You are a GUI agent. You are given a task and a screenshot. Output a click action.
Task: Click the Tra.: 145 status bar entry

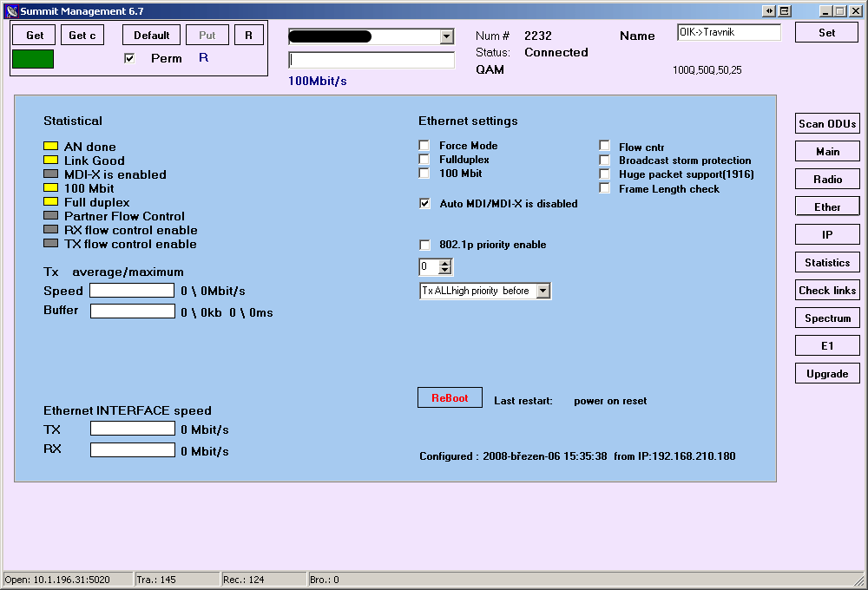(x=177, y=580)
